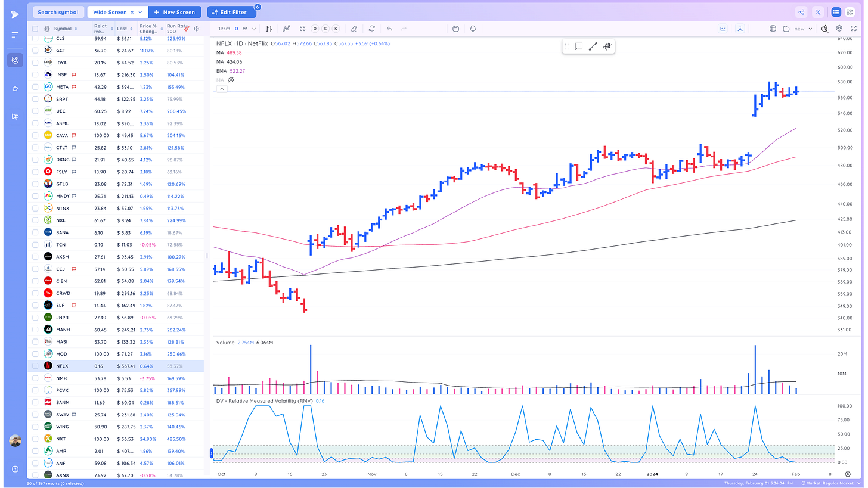Click the Edit Filter button
This screenshot has height=488, width=868.
[231, 12]
